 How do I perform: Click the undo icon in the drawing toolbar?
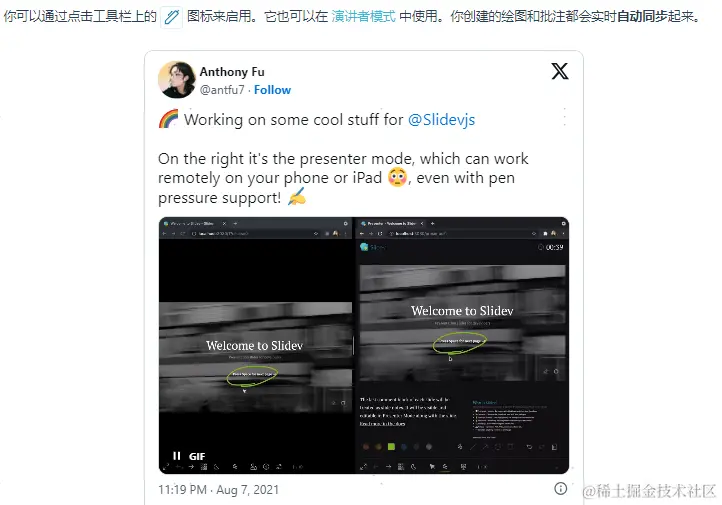pos(529,447)
